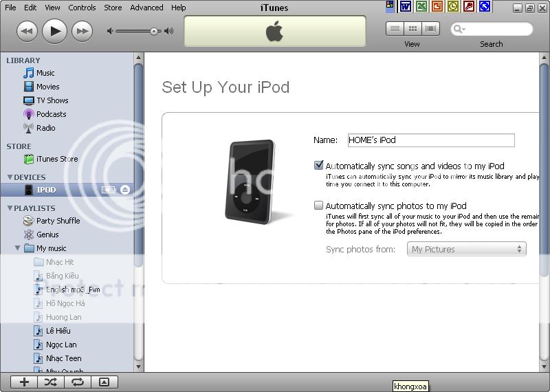Launch Excel from Office shortcut bar
This screenshot has width=550, height=392.
click(x=421, y=6)
